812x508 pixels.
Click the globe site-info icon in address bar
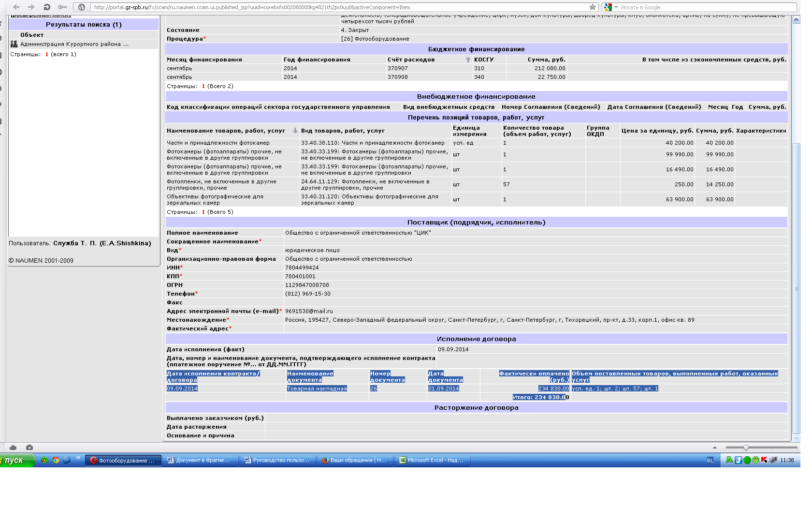click(82, 7)
